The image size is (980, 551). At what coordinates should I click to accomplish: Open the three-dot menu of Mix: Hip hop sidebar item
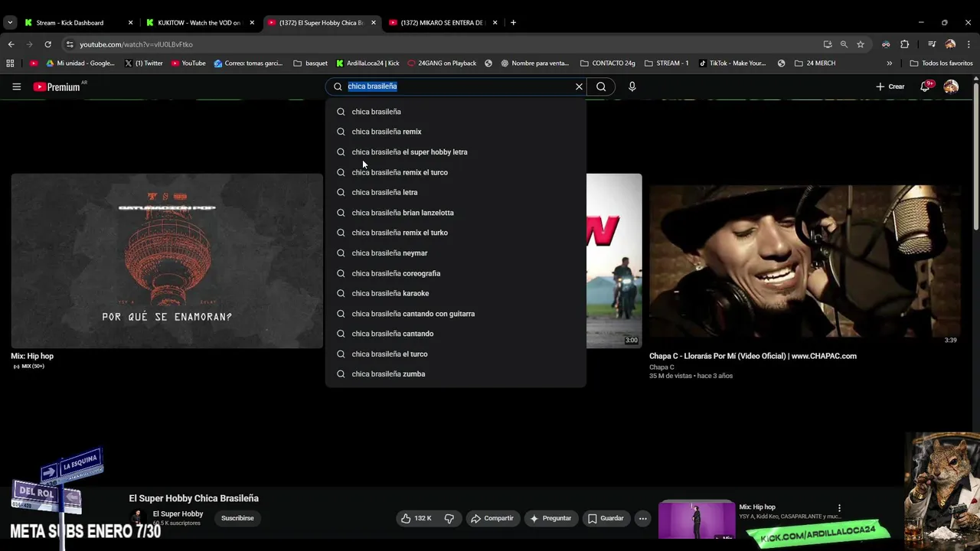[839, 508]
